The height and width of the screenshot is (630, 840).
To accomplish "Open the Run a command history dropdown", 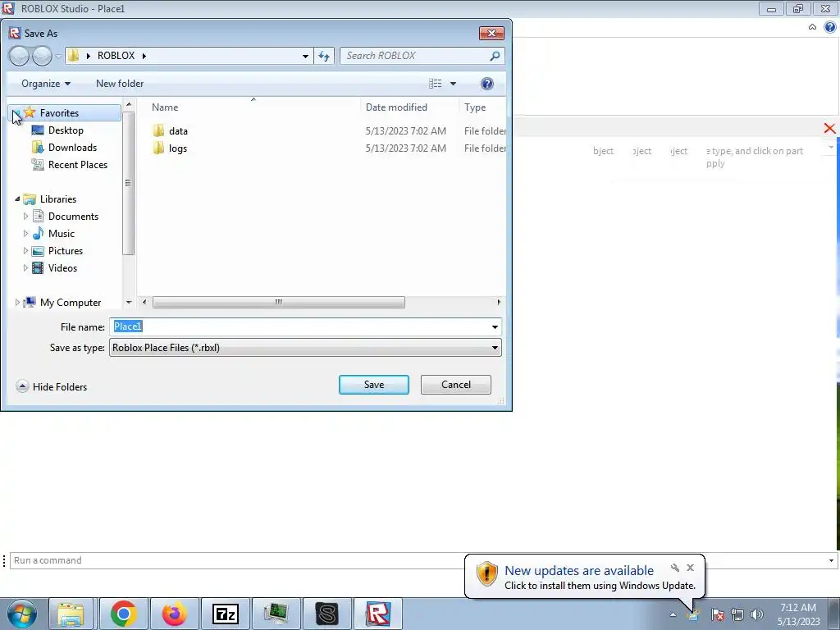I will click(832, 560).
